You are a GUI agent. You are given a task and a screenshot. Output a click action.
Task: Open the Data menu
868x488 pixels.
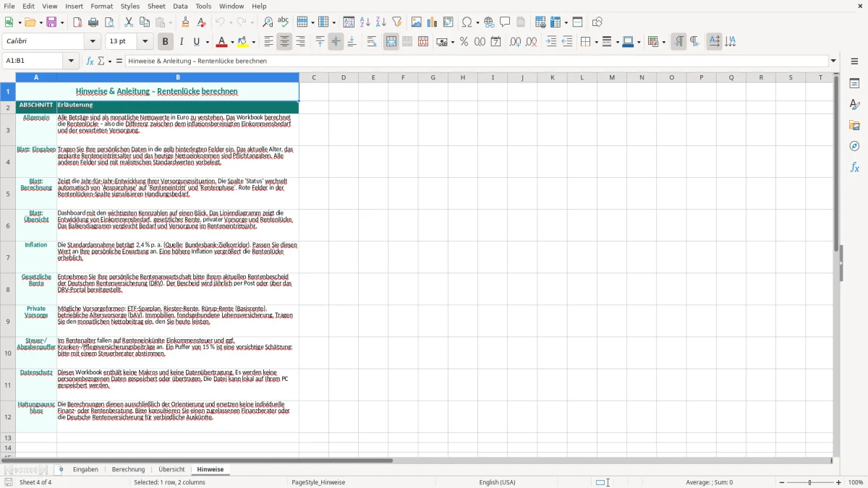pos(180,6)
